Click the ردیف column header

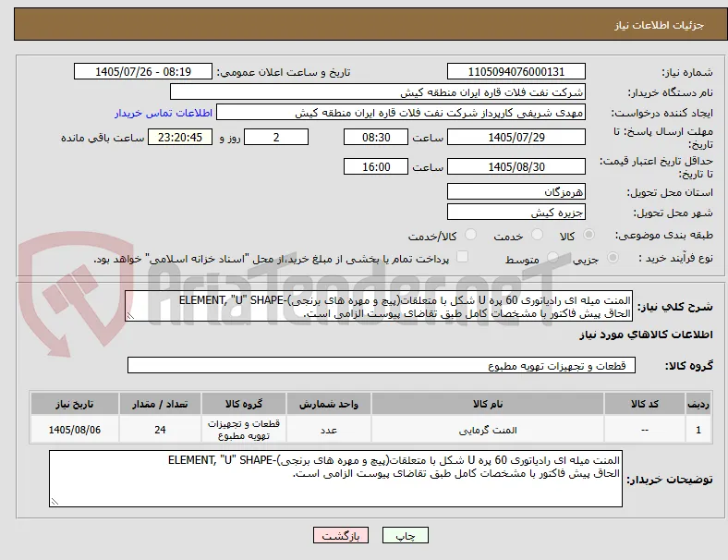[x=698, y=404]
